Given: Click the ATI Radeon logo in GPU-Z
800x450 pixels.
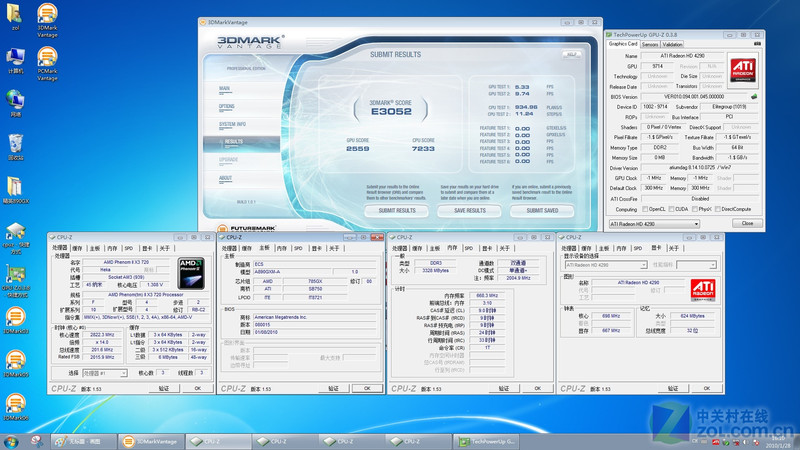Looking at the screenshot, I should click(741, 68).
